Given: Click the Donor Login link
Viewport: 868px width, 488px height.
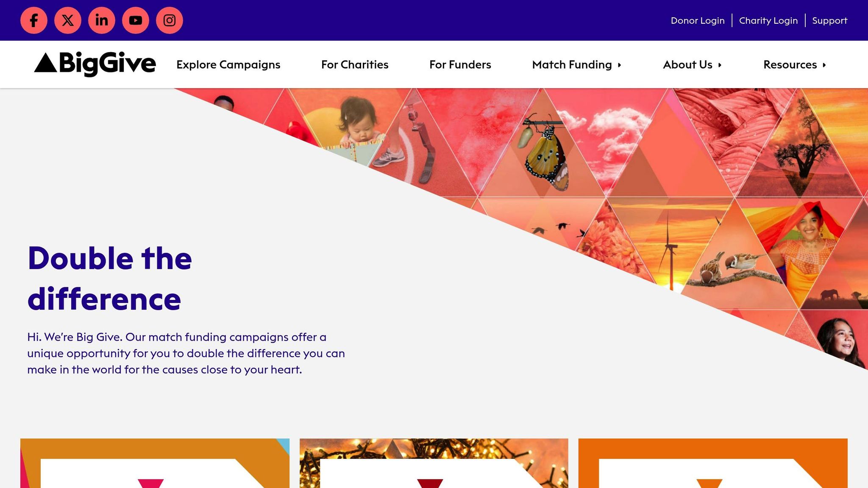Looking at the screenshot, I should [x=698, y=20].
